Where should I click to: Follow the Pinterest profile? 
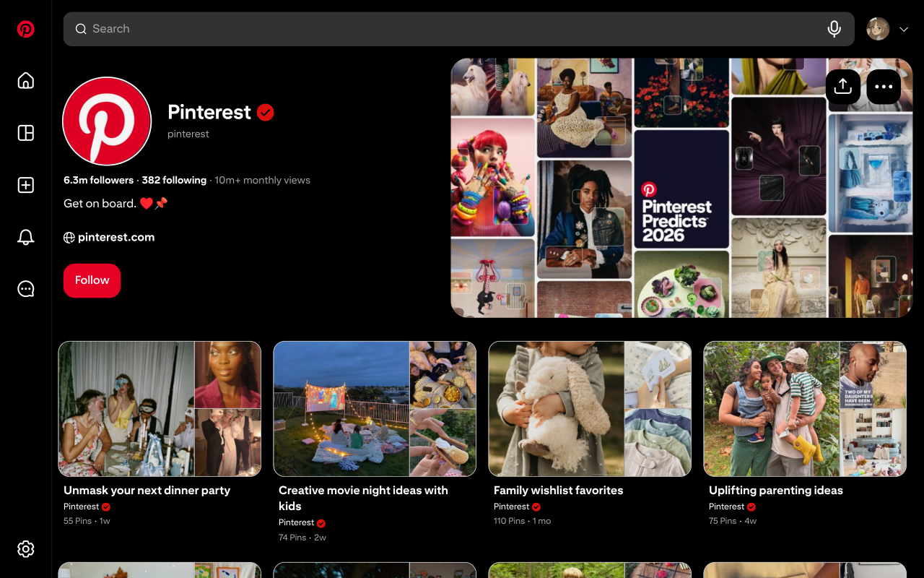click(92, 280)
